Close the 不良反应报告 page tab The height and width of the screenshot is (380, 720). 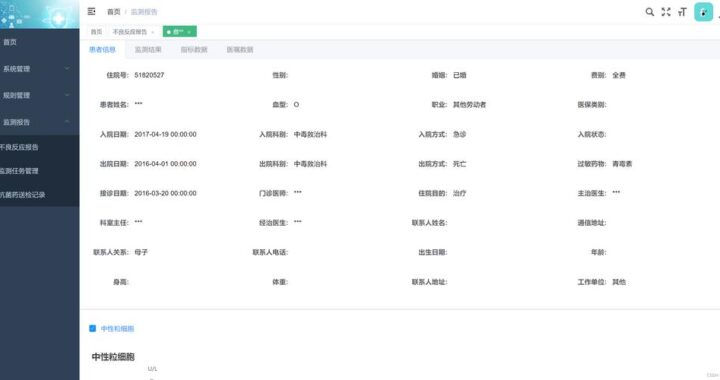coord(152,32)
